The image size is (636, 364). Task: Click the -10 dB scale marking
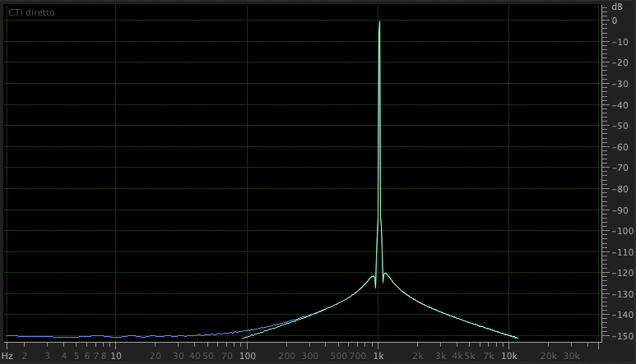coord(620,42)
